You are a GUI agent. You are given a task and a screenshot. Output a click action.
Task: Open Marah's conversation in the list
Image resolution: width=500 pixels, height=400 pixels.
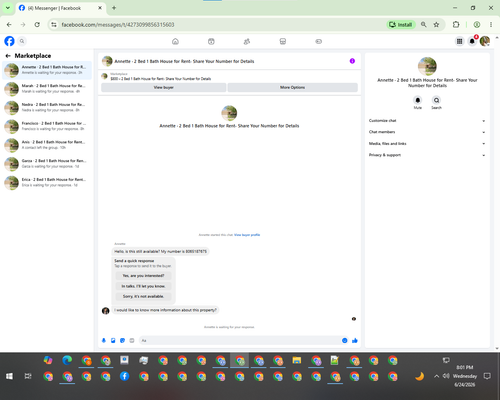coord(47,89)
